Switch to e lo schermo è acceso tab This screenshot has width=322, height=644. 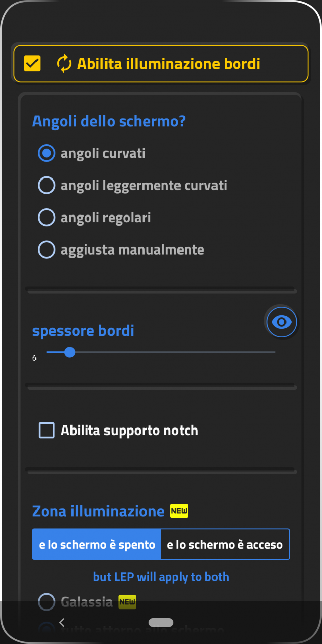pos(225,545)
